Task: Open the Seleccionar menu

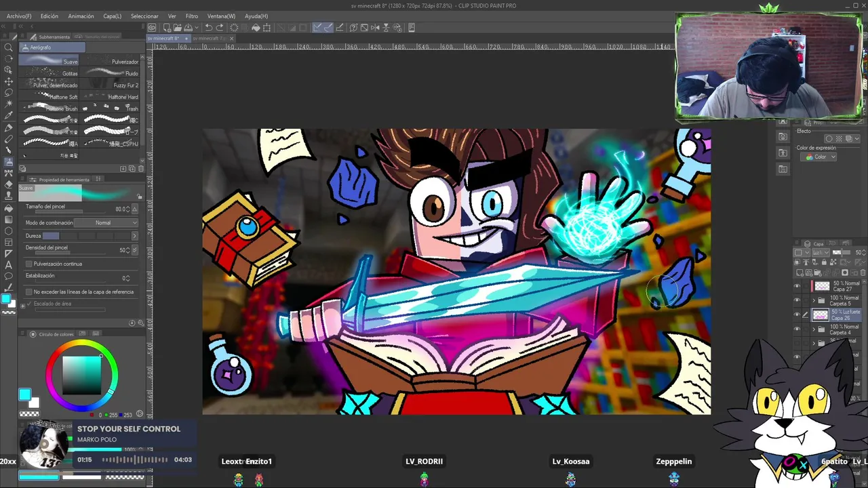Action: pos(144,16)
